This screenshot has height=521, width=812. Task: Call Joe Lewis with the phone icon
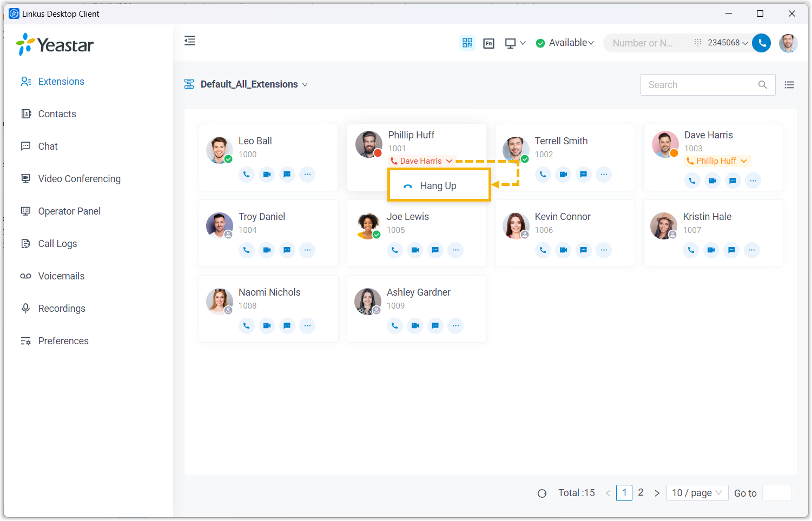395,250
